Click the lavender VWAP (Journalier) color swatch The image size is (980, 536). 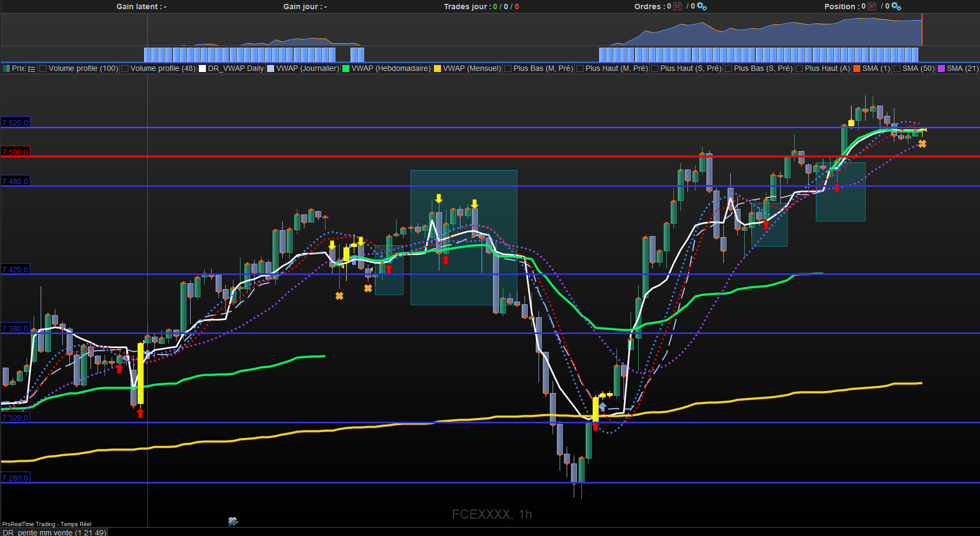pos(271,69)
